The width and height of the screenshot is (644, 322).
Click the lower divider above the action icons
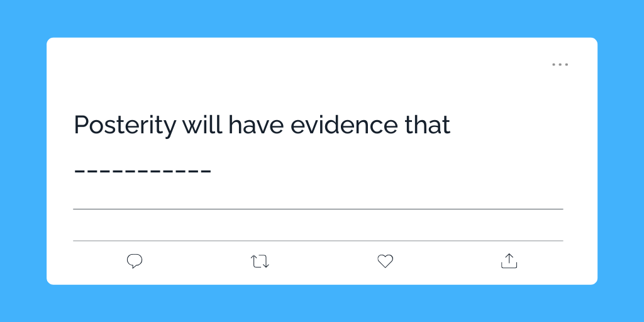click(318, 240)
